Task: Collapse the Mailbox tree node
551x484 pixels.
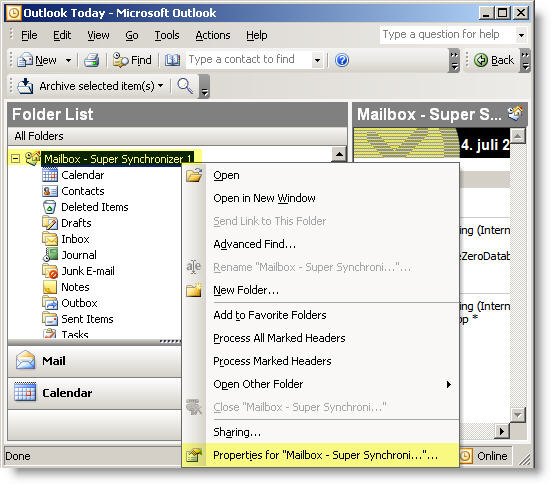Action: pos(15,159)
